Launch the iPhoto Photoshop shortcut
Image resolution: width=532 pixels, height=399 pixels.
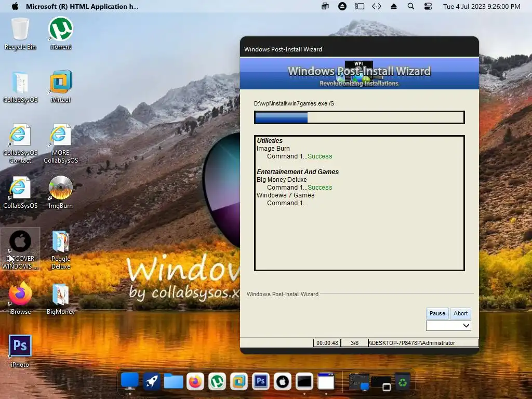click(x=20, y=352)
